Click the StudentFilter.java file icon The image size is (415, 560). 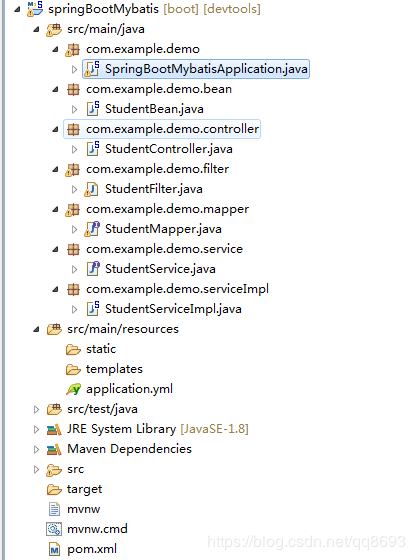tap(91, 189)
